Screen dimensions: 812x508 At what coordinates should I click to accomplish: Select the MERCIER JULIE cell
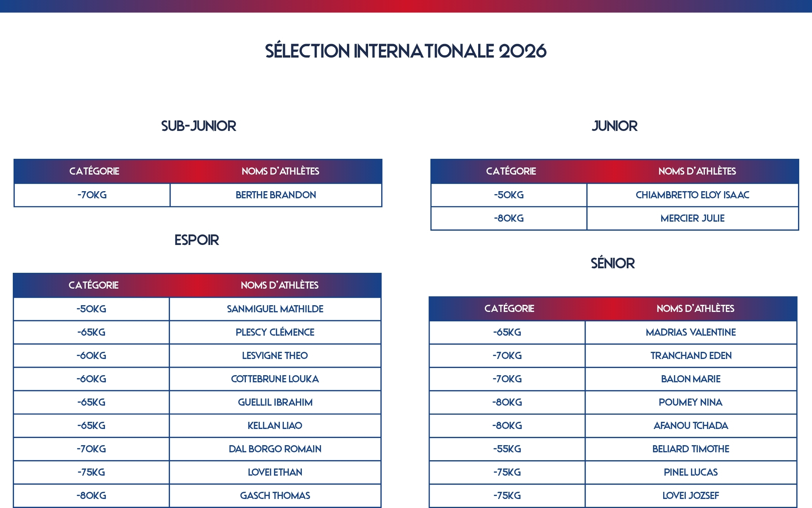[x=692, y=218]
